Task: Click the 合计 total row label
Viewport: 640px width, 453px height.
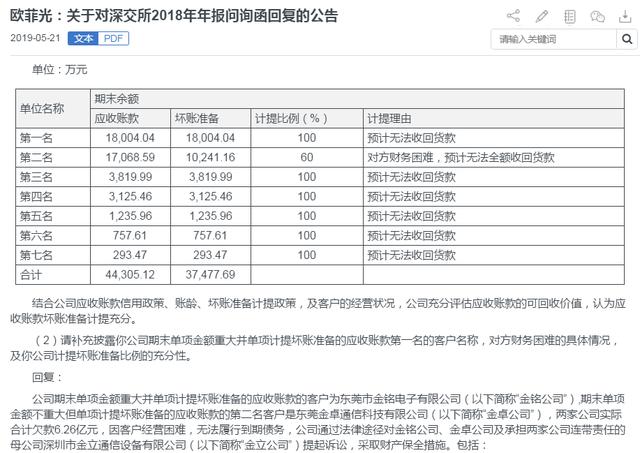Action: click(32, 273)
